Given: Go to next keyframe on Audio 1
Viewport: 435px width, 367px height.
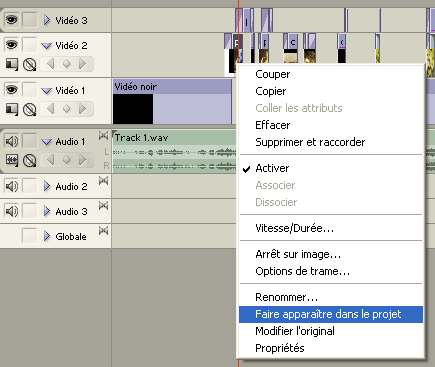Looking at the screenshot, I should point(83,160).
